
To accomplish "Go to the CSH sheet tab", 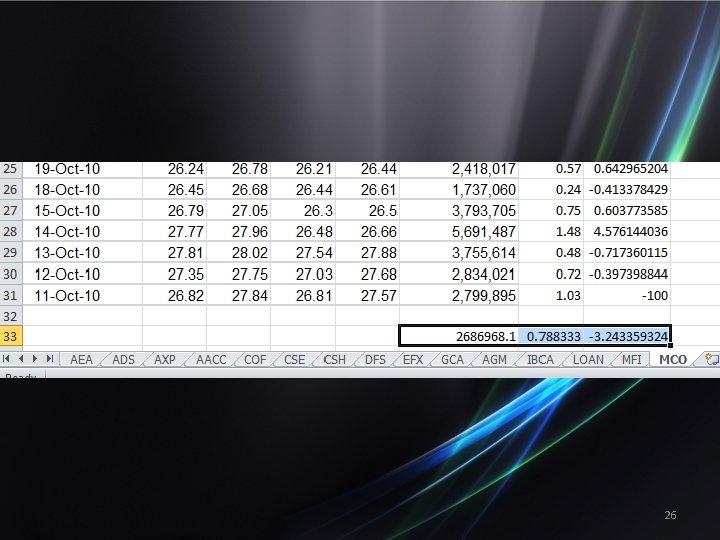I will click(x=334, y=360).
